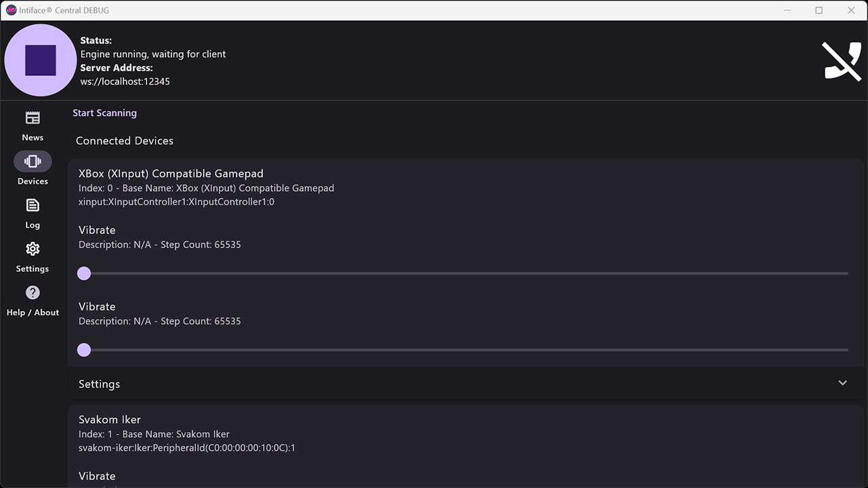Click the Connected Devices heading
This screenshot has width=868, height=488.
[x=124, y=140]
